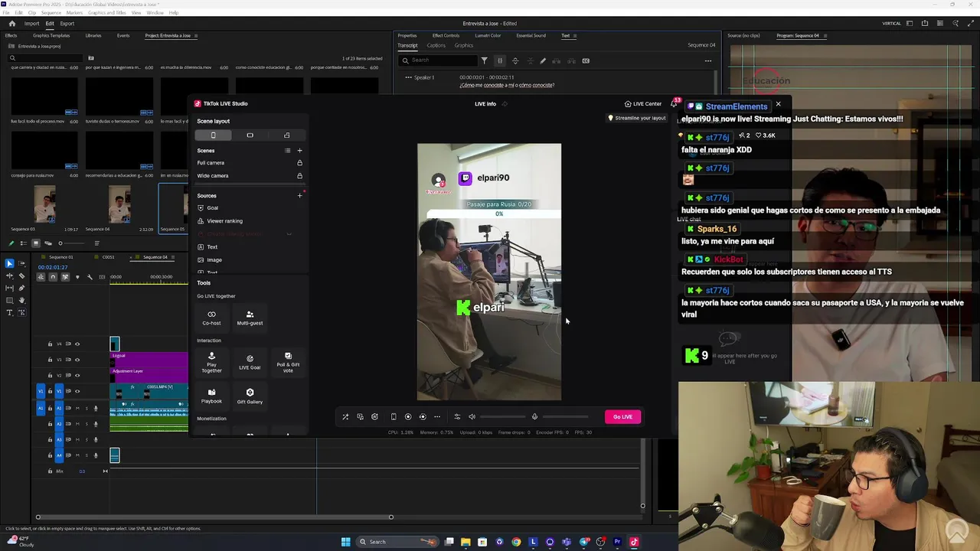Add a new source with plus icon
This screenshot has height=551, width=980.
[299, 196]
